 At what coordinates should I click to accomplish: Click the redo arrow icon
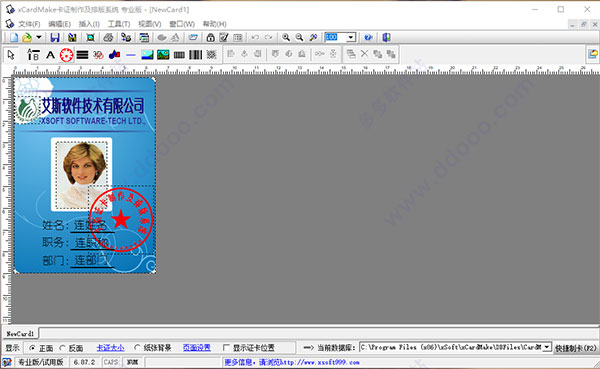pos(268,37)
